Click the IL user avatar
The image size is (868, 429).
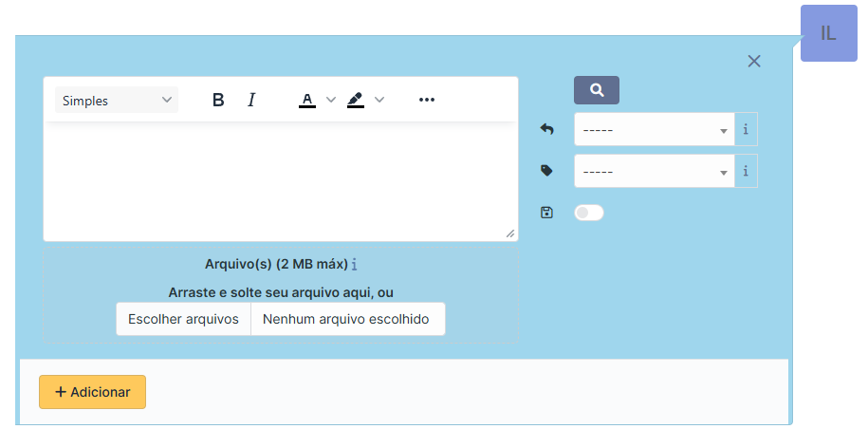click(x=829, y=33)
